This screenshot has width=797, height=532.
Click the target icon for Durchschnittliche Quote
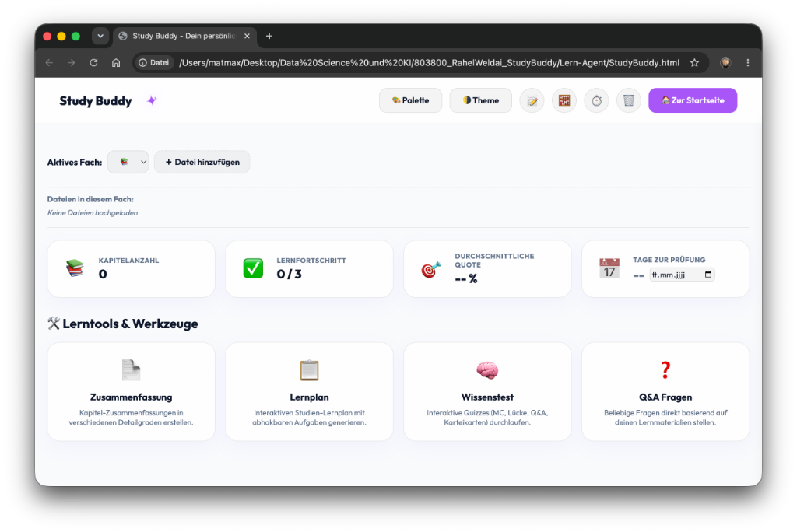tap(431, 269)
